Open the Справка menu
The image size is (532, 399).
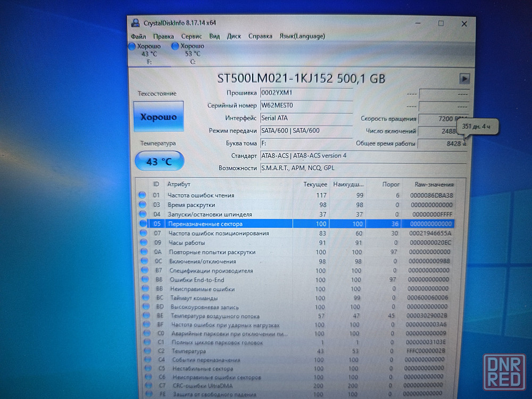[x=260, y=36]
